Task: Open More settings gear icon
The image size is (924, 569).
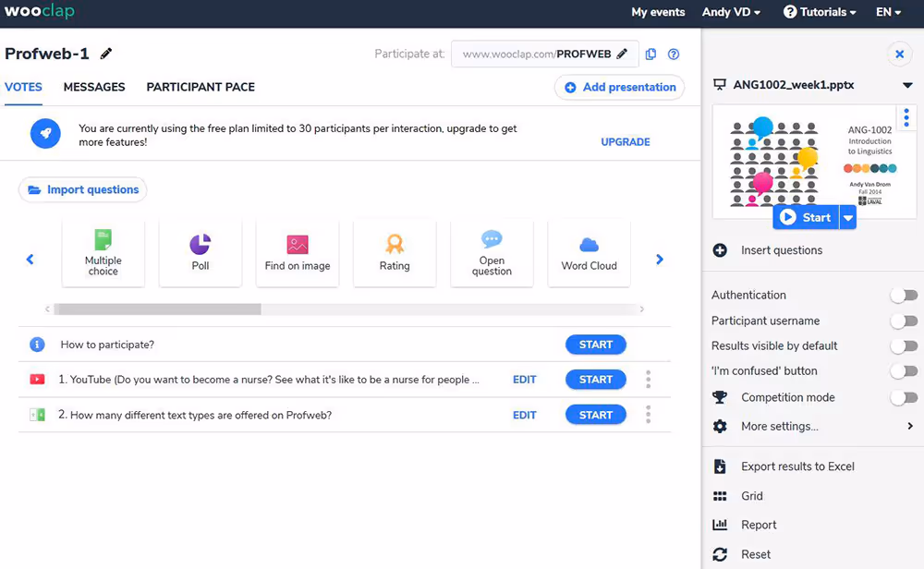Action: [720, 426]
